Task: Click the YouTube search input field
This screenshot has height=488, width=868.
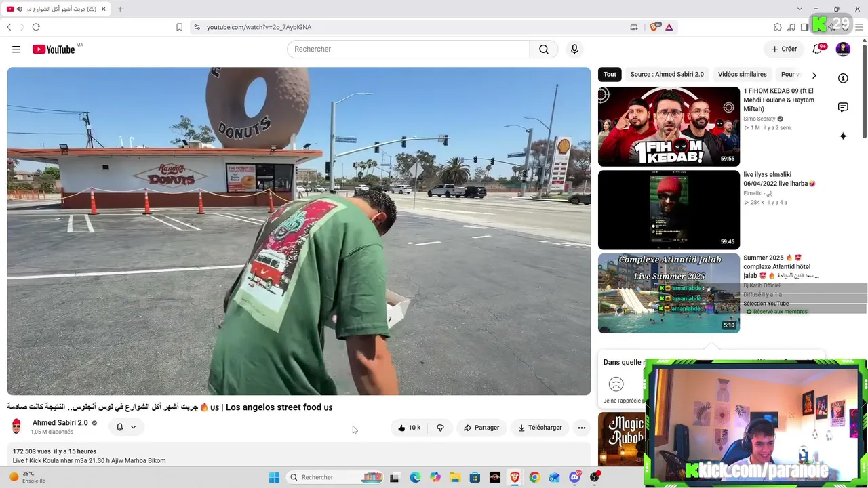Action: 408,49
